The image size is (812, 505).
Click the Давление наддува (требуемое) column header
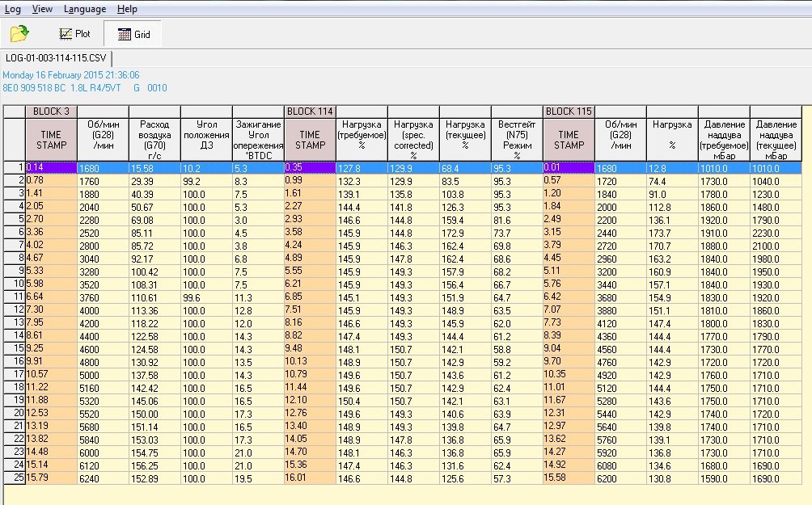tap(724, 140)
